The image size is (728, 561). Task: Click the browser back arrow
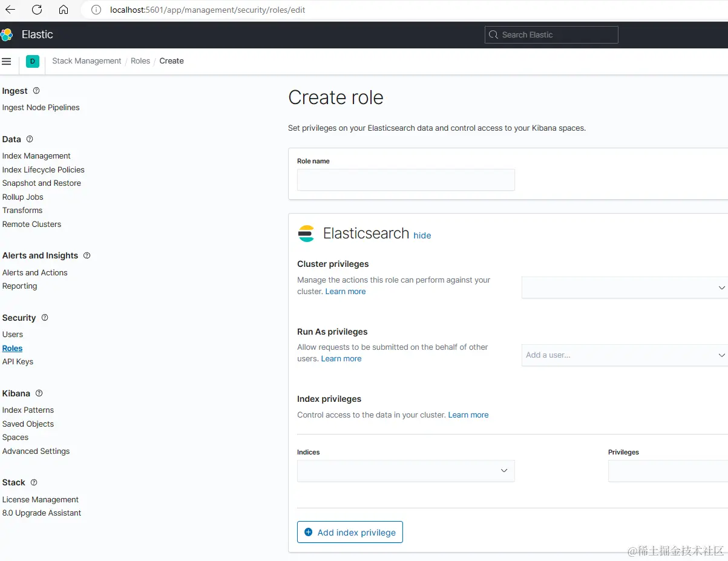(x=10, y=10)
